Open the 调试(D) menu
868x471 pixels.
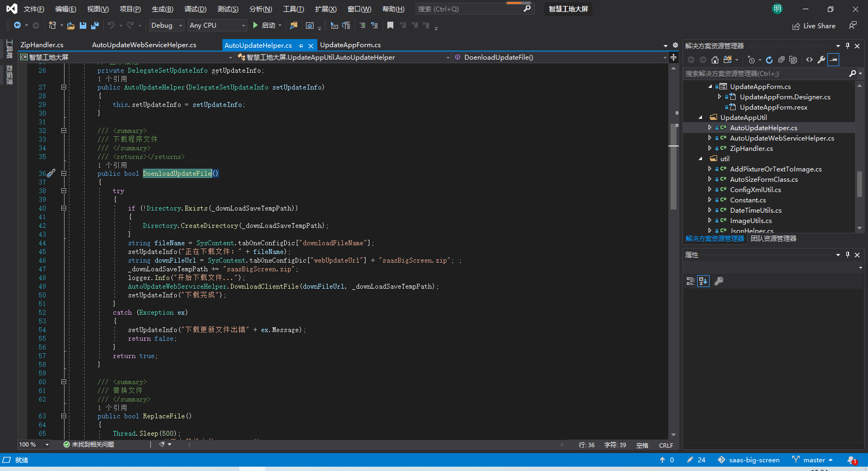coord(195,9)
